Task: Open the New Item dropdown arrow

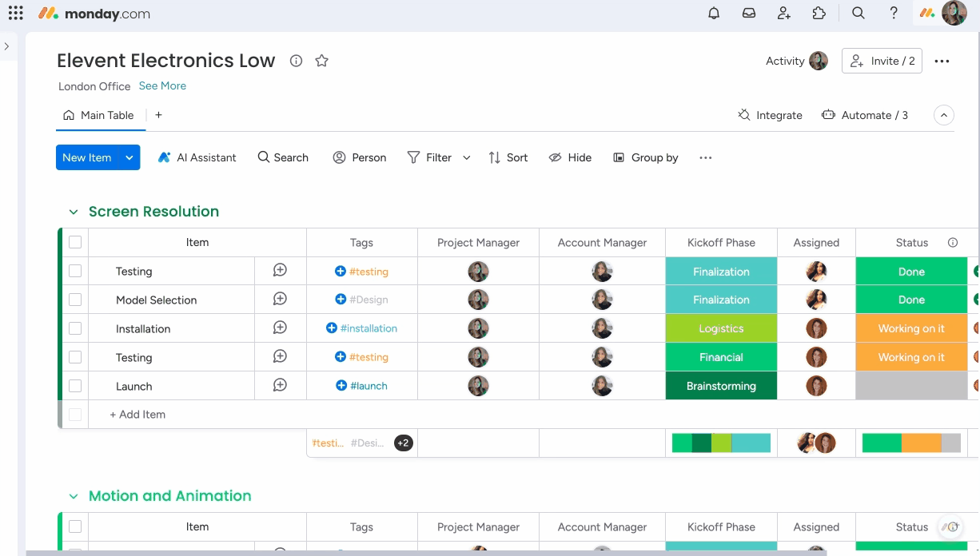Action: click(x=129, y=157)
